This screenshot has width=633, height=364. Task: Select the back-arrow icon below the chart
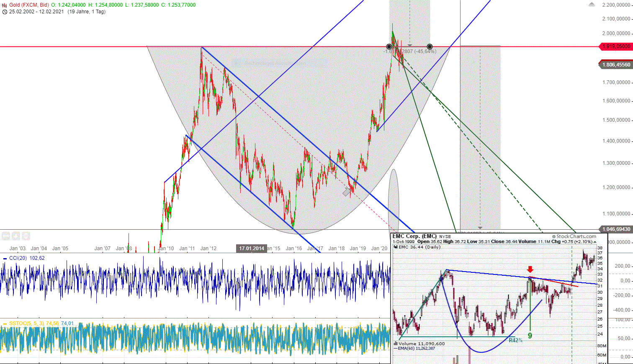(x=5, y=236)
